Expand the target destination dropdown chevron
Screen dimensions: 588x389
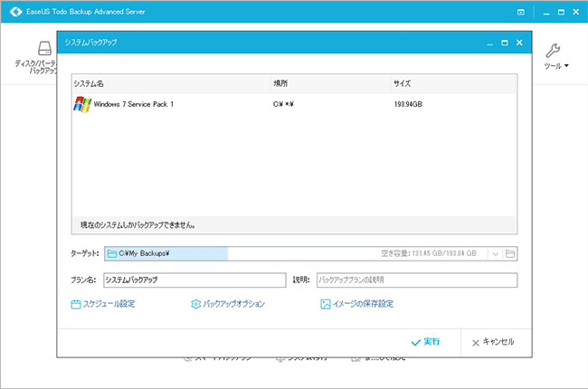tap(495, 254)
